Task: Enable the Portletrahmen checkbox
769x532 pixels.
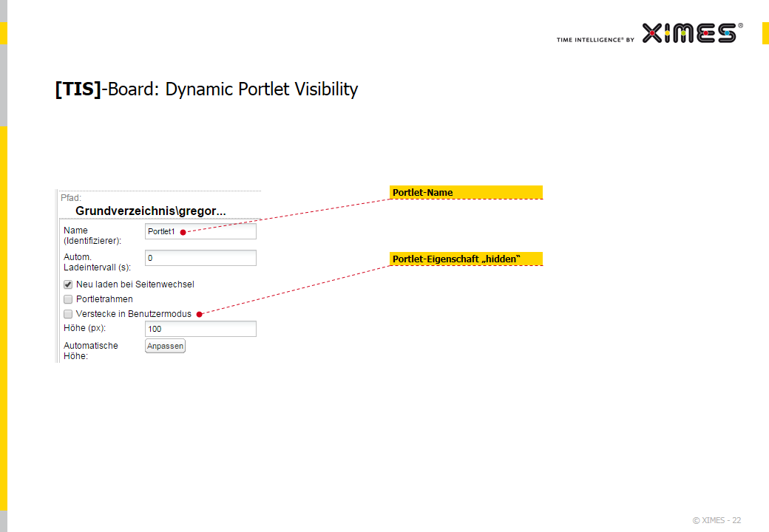Action: point(68,299)
